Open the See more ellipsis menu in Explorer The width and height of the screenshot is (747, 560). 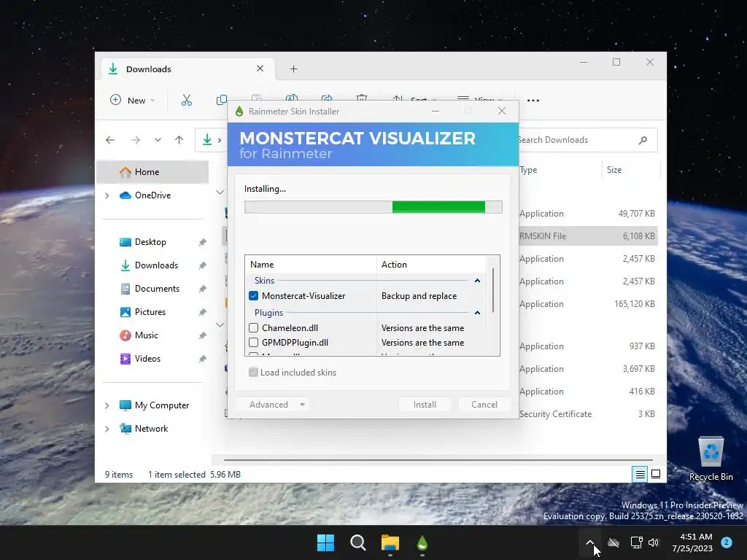pos(533,101)
